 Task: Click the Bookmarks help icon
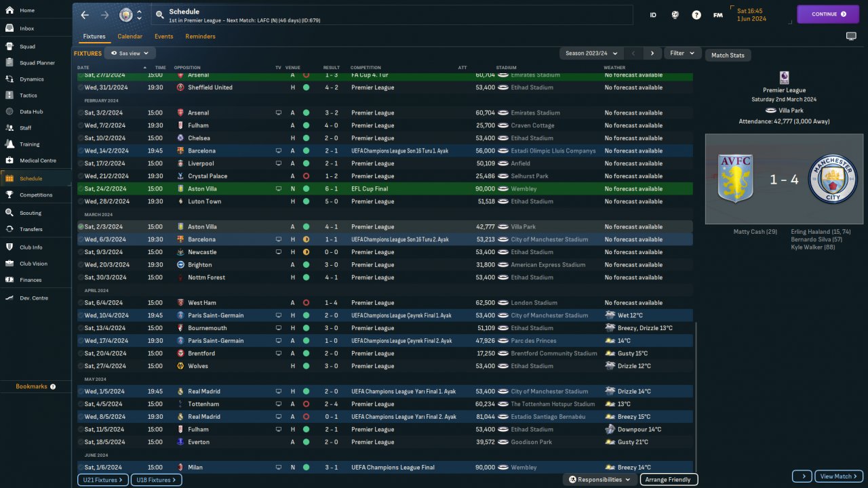click(53, 386)
